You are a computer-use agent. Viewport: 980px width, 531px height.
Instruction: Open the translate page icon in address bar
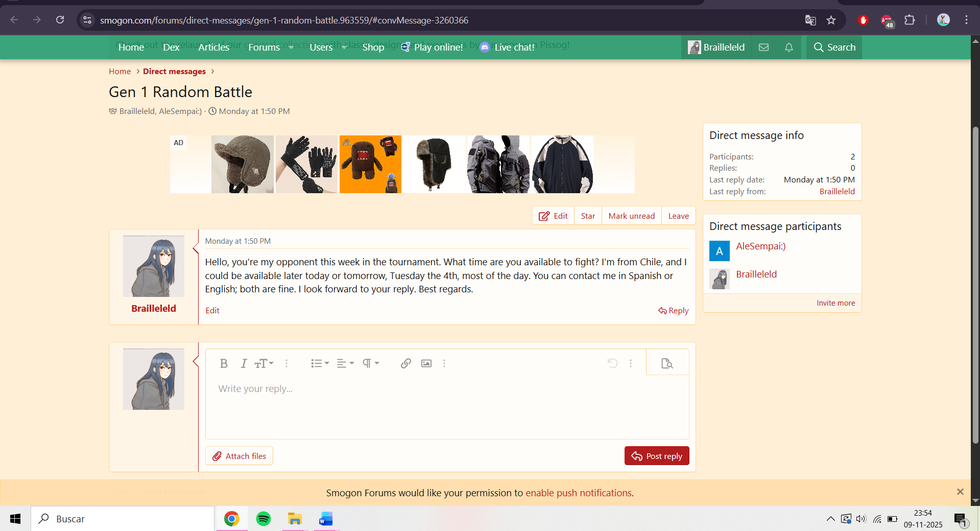coord(810,20)
